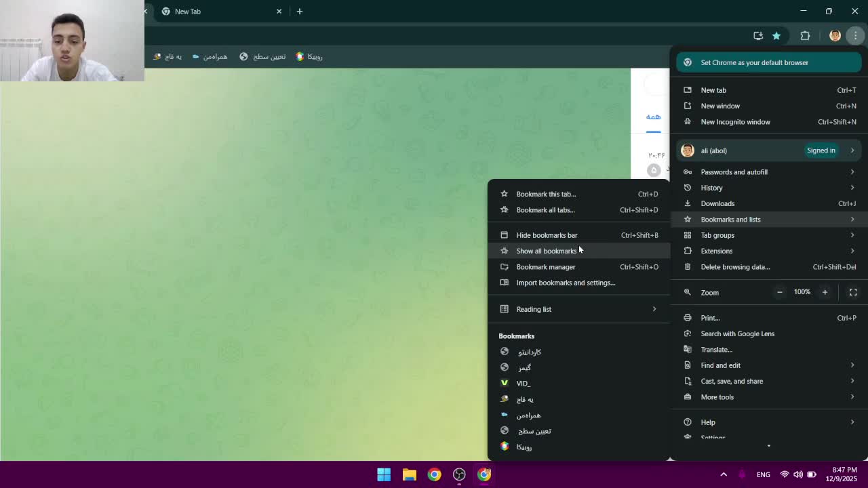Select Bookmark manager menu entry
Viewport: 868px width, 488px height.
pyautogui.click(x=545, y=267)
